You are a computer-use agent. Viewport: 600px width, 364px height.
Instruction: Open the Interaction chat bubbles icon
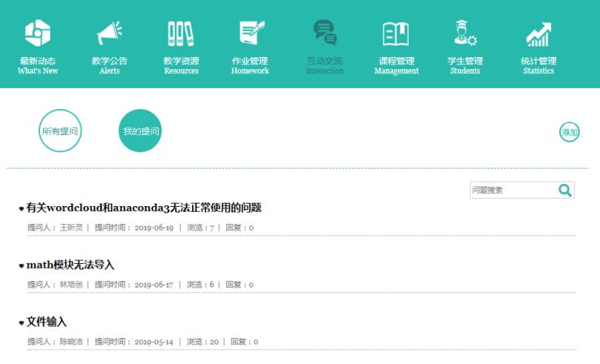324,32
